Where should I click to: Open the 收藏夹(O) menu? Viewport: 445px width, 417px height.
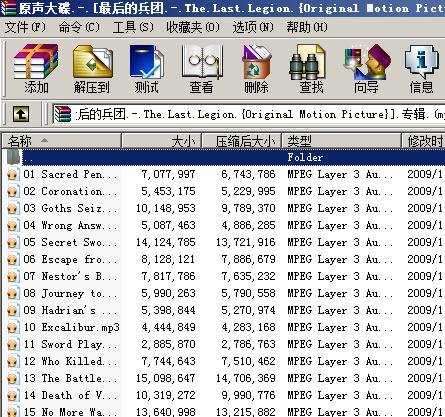coord(193,27)
